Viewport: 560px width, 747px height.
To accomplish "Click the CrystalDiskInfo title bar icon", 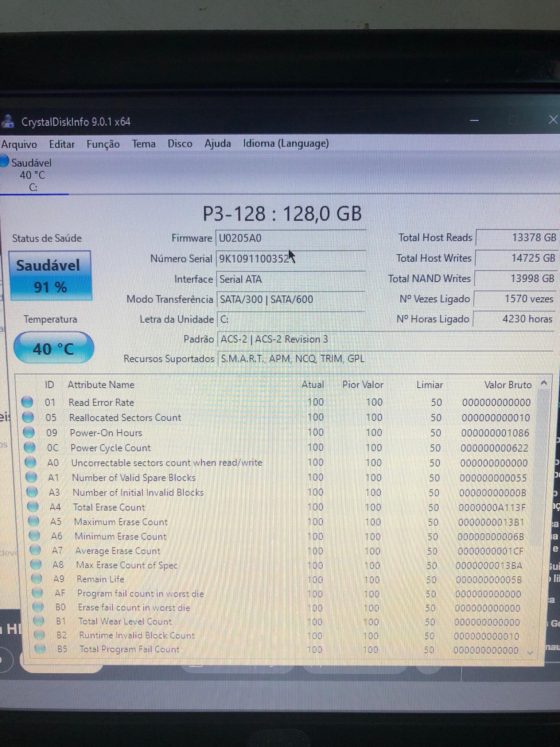I will [x=7, y=122].
